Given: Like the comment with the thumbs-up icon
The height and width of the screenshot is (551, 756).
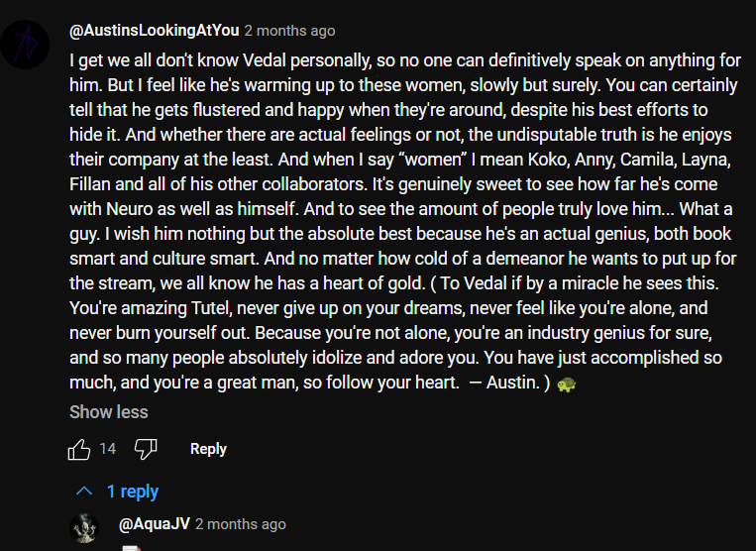Looking at the screenshot, I should coord(79,449).
